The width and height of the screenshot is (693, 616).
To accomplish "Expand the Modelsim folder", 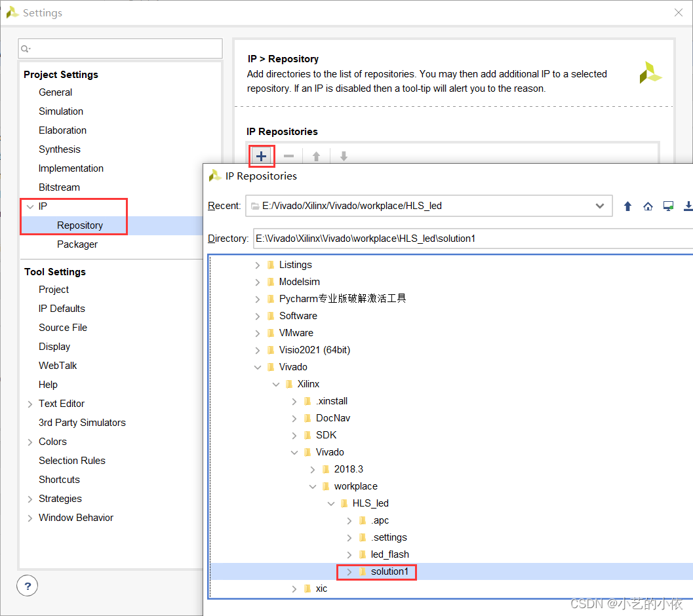I will click(x=257, y=282).
